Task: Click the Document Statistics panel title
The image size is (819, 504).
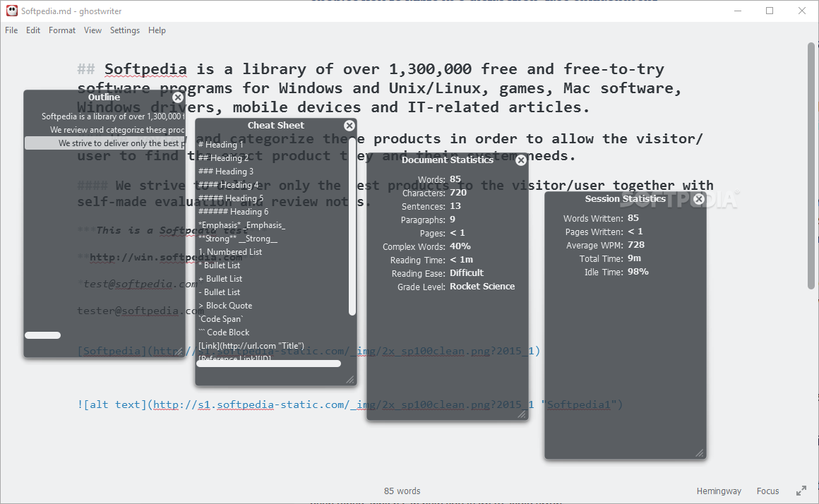Action: tap(448, 160)
